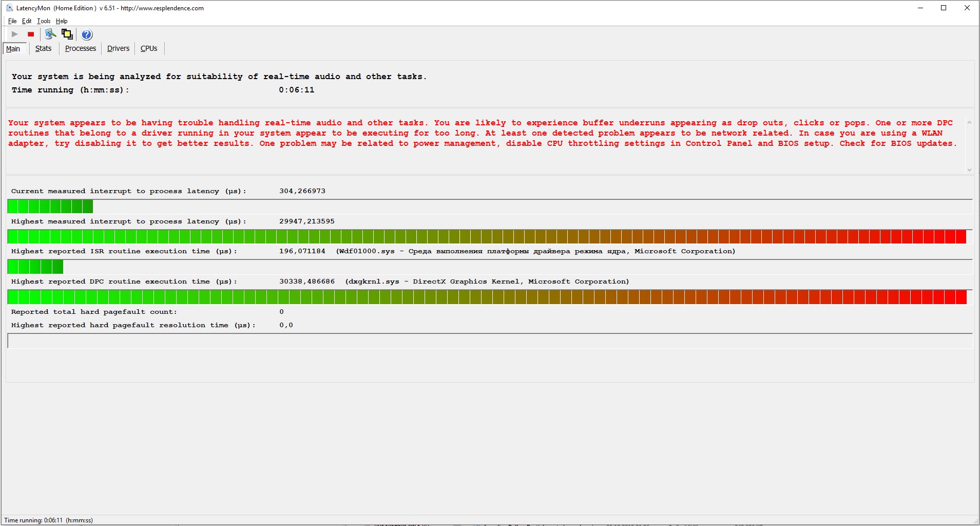
Task: Open the File menu
Action: (12, 21)
